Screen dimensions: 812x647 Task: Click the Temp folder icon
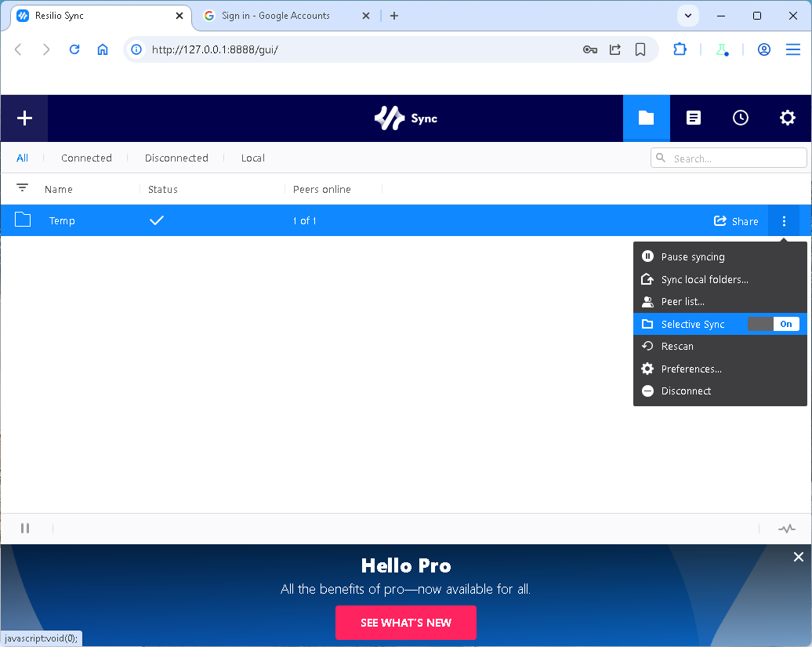(x=23, y=220)
